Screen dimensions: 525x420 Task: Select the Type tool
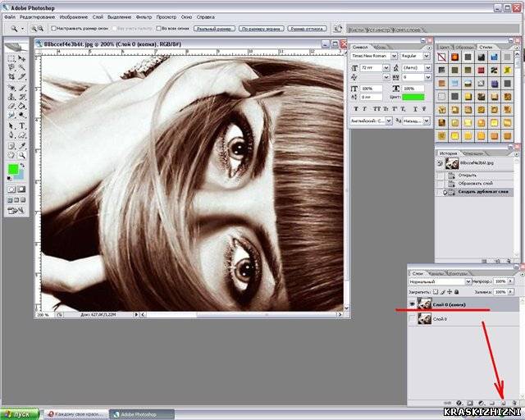pyautogui.click(x=22, y=126)
